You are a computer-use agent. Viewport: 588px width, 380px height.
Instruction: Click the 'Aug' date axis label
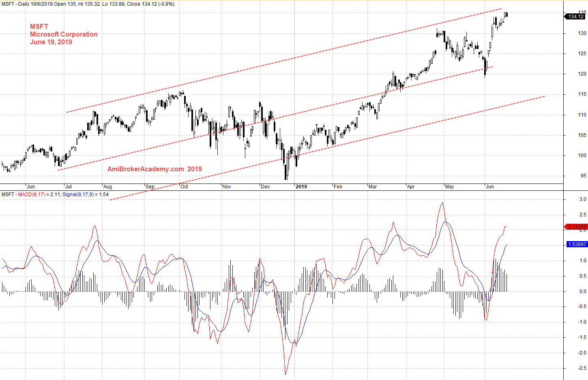point(107,187)
